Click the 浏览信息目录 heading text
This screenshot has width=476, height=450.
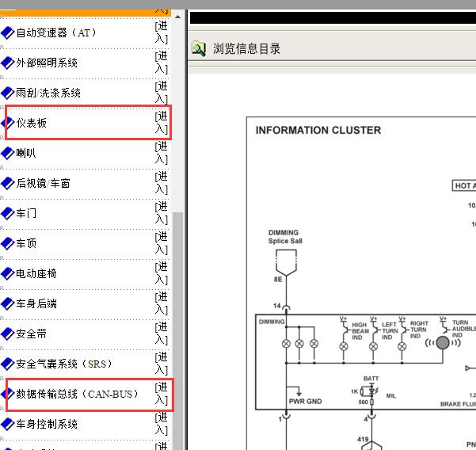tap(246, 49)
